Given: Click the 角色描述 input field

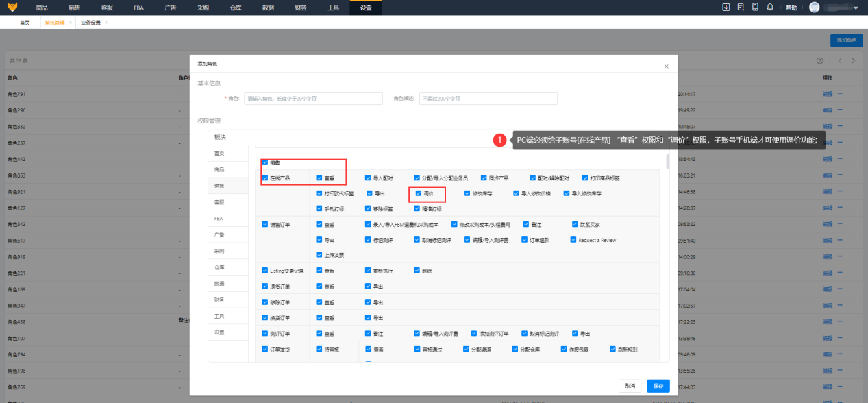Looking at the screenshot, I should coord(488,99).
